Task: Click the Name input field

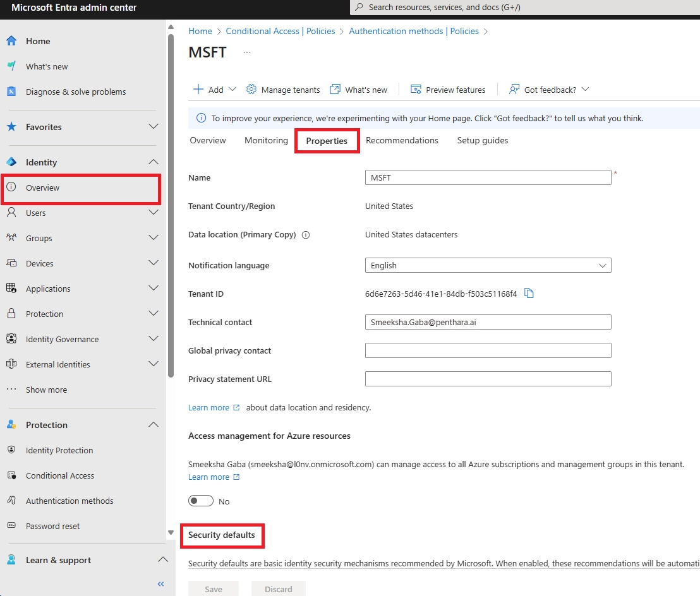Action: coord(488,177)
